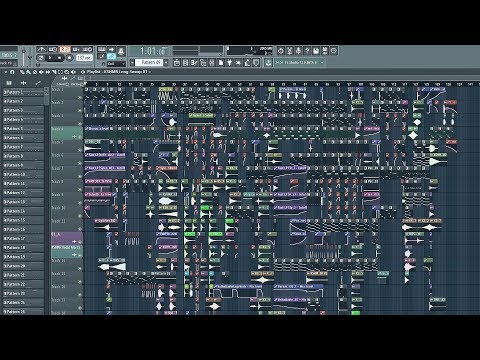Toggle the overdub/blend recording button
Screen dimensions: 480x360
(x=76, y=50)
